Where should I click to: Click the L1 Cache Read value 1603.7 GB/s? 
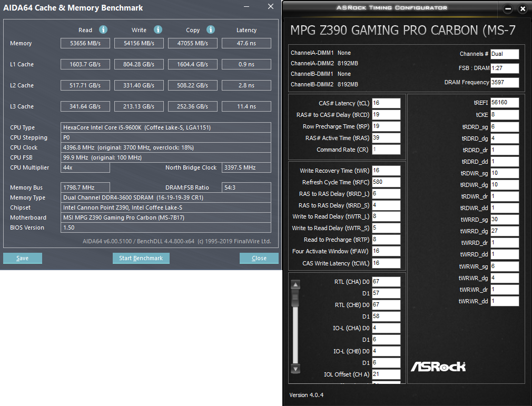(x=85, y=64)
